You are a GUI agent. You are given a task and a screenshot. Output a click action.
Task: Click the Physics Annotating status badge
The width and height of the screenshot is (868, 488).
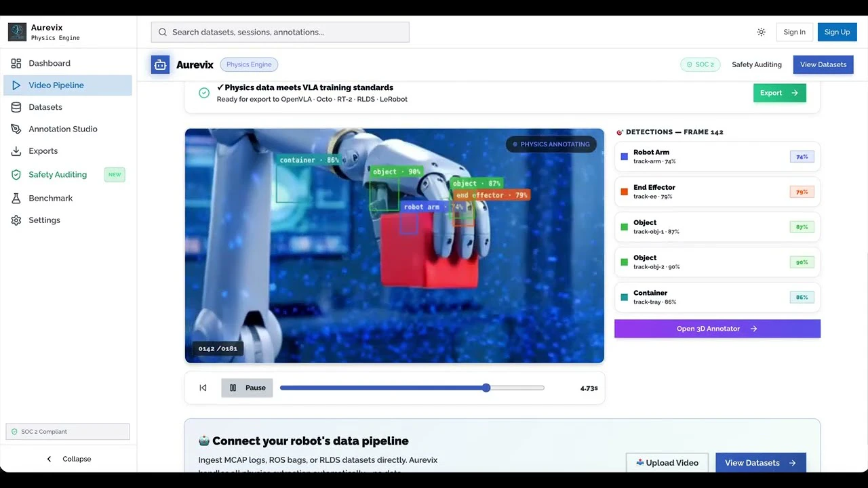point(551,144)
